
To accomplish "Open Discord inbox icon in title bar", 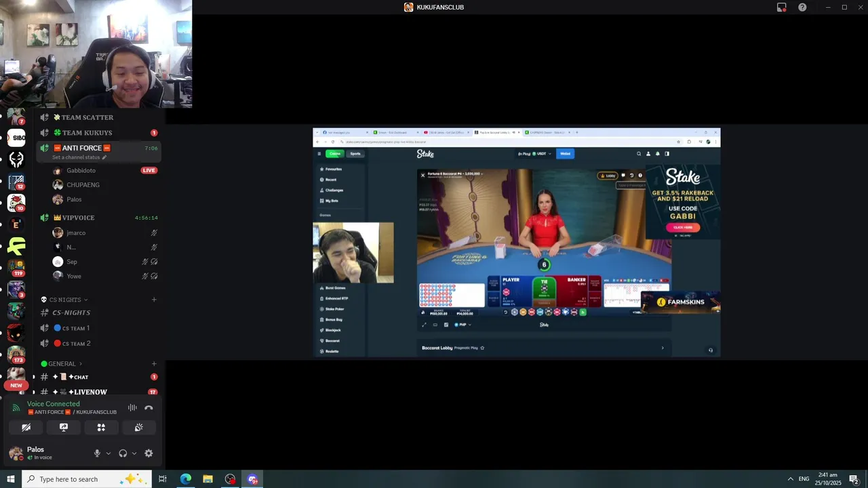I will coord(782,7).
